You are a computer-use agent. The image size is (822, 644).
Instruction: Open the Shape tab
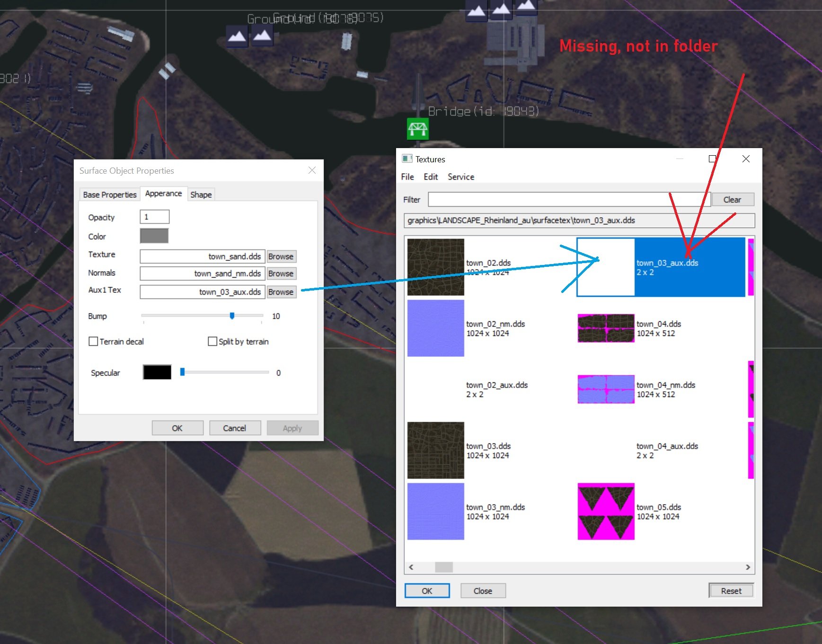201,194
